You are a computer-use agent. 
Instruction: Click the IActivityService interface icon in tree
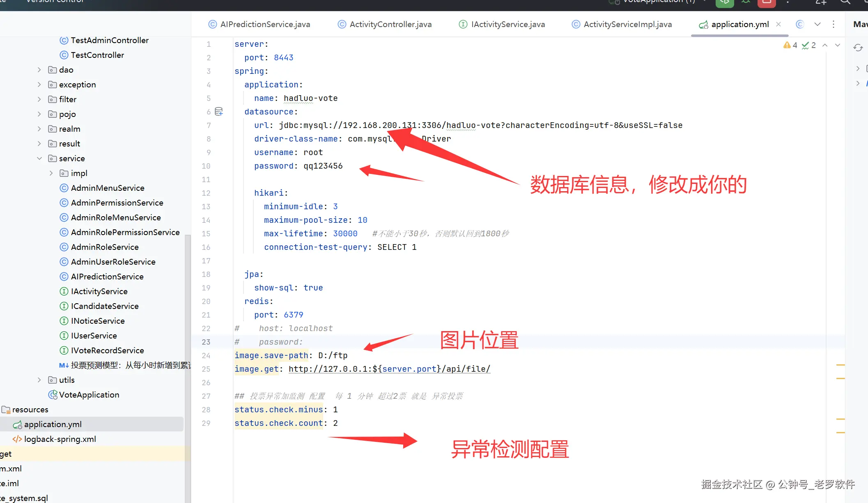coord(64,291)
